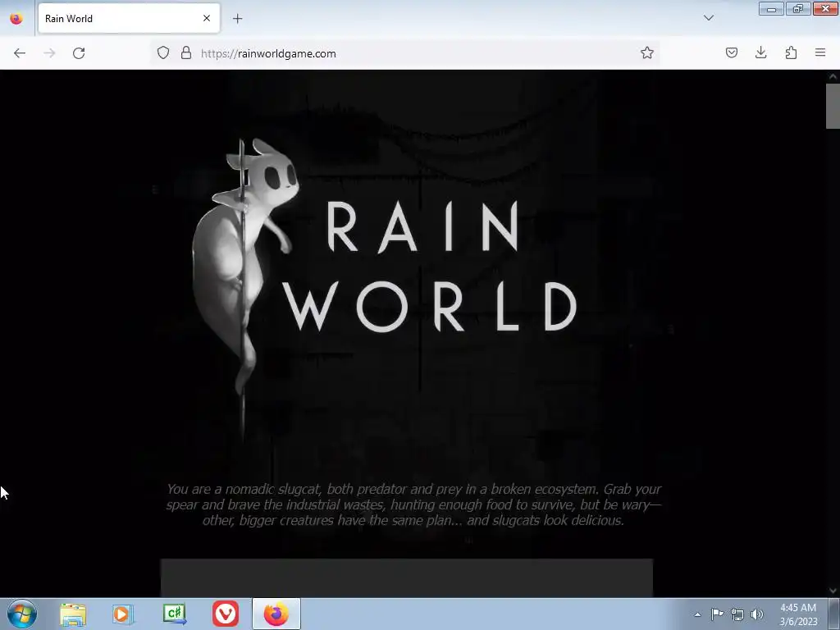Open the Save to Pocket button
The width and height of the screenshot is (840, 630).
tap(731, 52)
